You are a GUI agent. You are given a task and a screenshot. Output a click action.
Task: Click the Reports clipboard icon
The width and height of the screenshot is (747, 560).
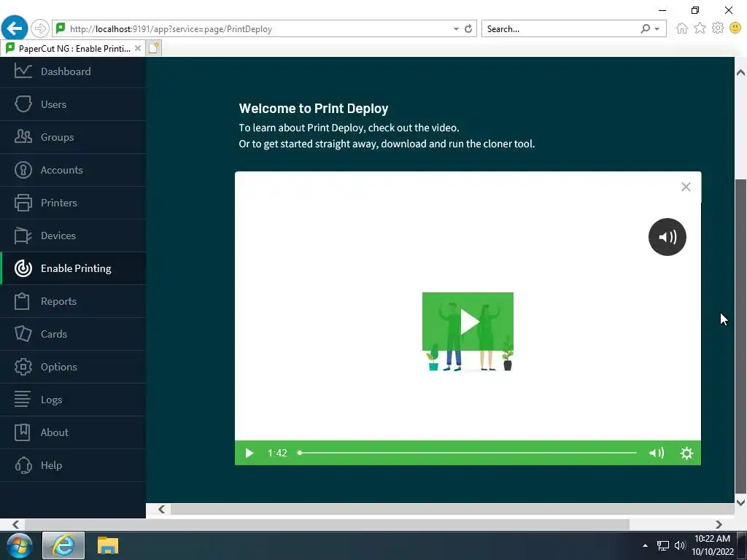22,301
